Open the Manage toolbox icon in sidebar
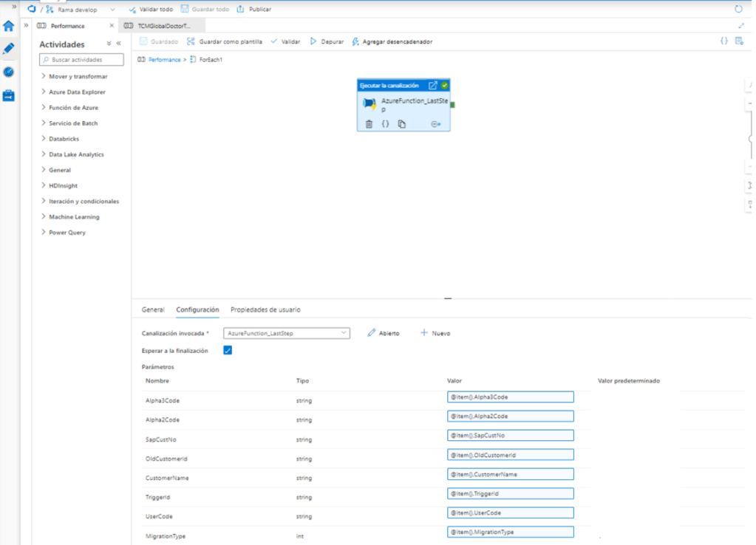The height and width of the screenshot is (545, 756). (x=9, y=95)
